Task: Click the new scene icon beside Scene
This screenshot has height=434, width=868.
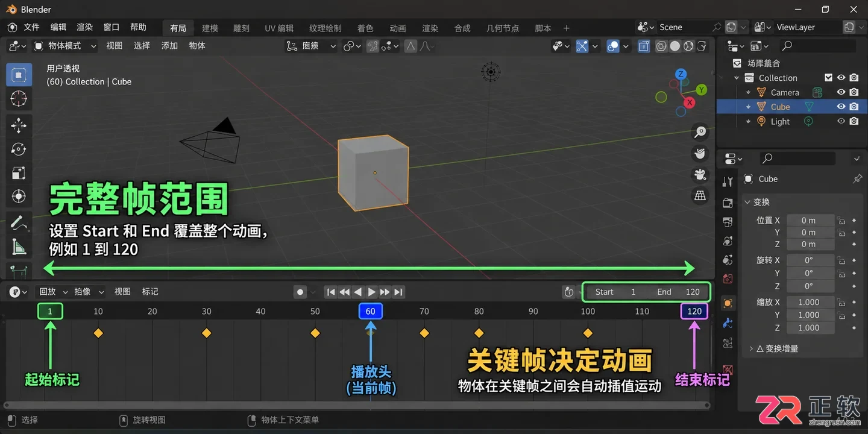Action: pyautogui.click(x=731, y=27)
